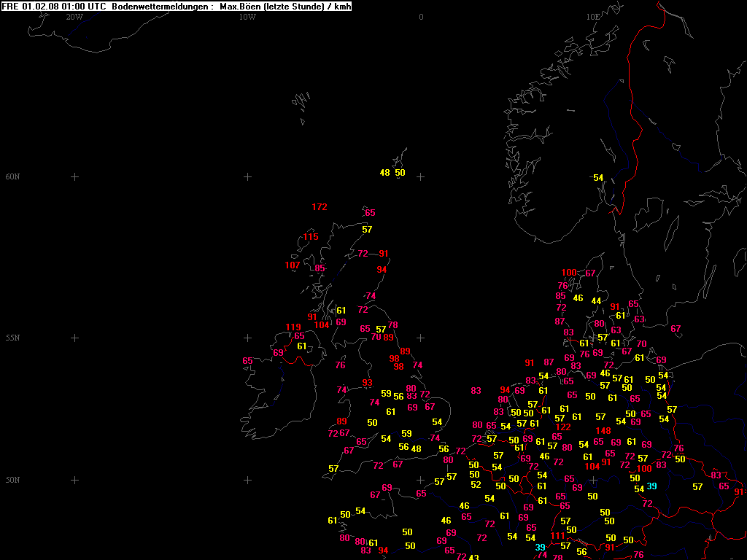Image resolution: width=747 pixels, height=560 pixels.
Task: Click the grid cross at 60N 10W
Action: (x=247, y=177)
